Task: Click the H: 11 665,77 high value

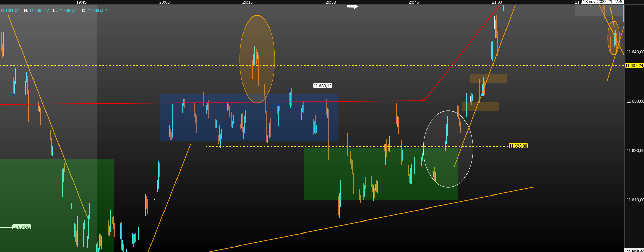Action: pyautogui.click(x=36, y=11)
